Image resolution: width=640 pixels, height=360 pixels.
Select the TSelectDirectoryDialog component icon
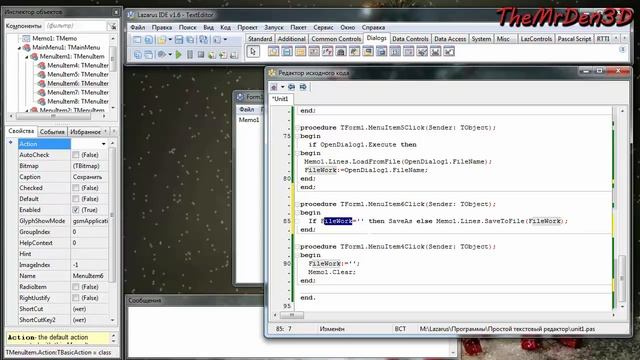[300, 51]
